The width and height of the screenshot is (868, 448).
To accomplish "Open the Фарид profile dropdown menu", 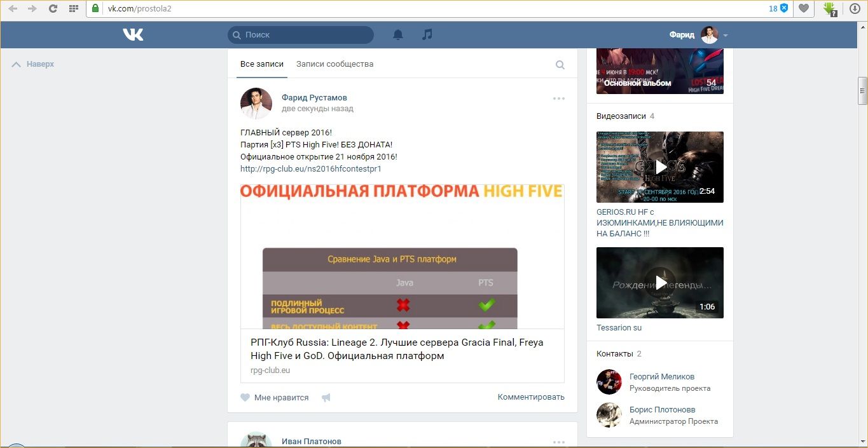I will pyautogui.click(x=698, y=35).
